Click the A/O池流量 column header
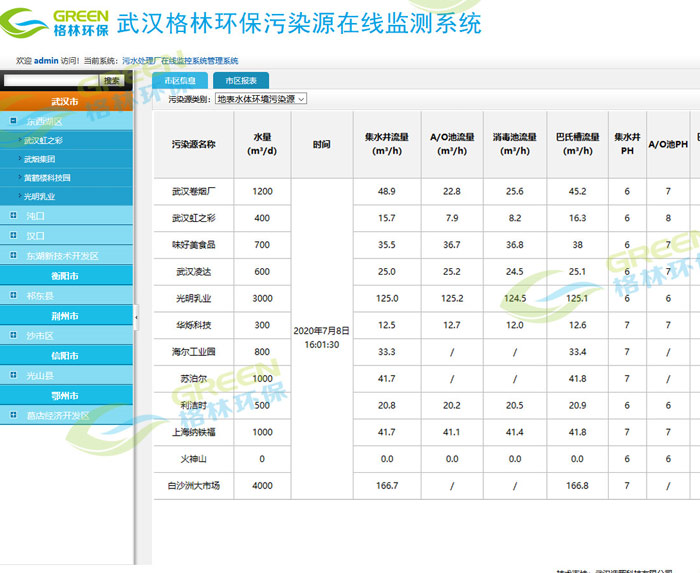This screenshot has width=700, height=573. point(452,145)
